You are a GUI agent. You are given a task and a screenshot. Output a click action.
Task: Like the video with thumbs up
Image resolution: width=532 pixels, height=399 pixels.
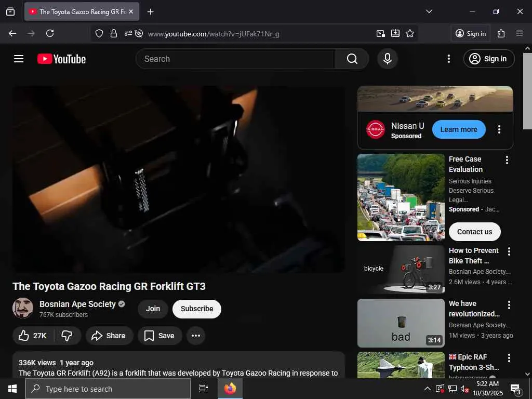pyautogui.click(x=33, y=336)
